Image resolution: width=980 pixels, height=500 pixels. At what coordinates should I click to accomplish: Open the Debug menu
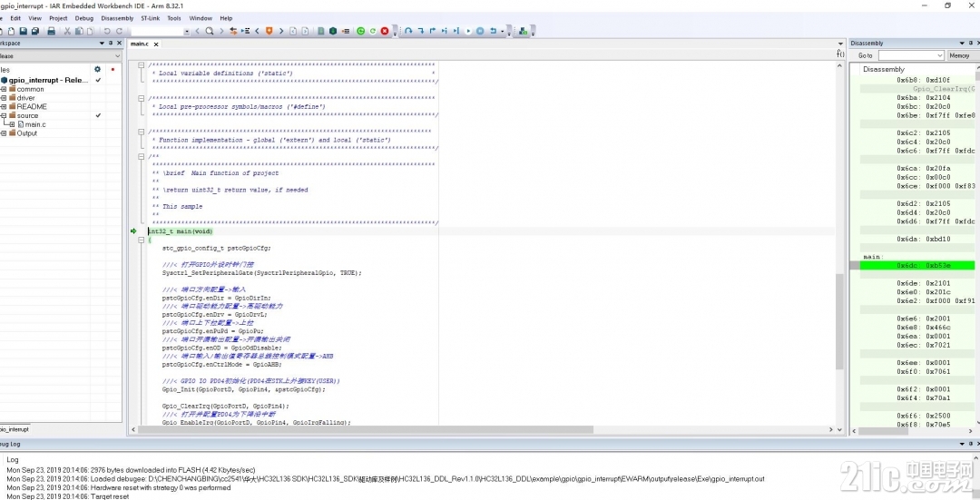coord(84,18)
